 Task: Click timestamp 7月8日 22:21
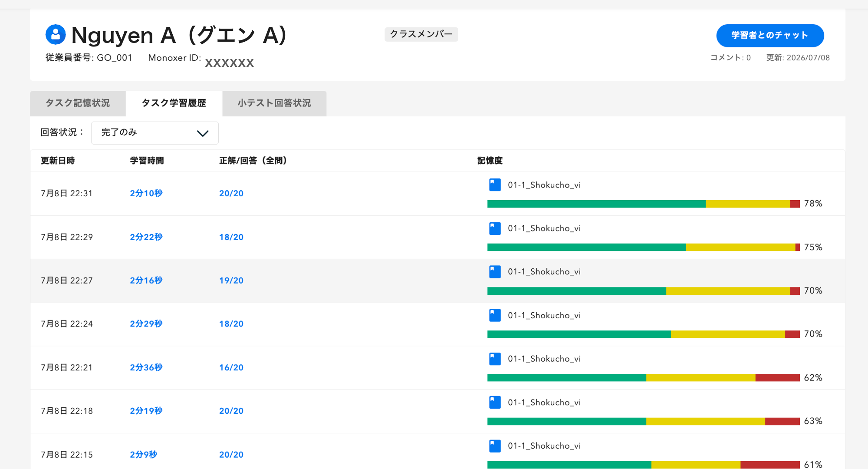[x=67, y=367]
